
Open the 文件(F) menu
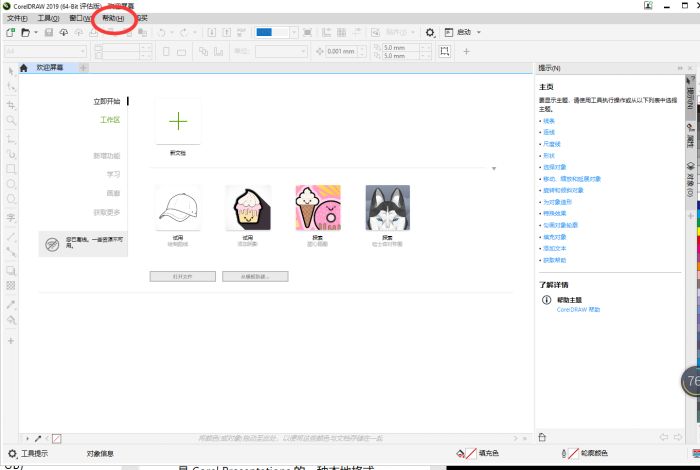point(18,18)
